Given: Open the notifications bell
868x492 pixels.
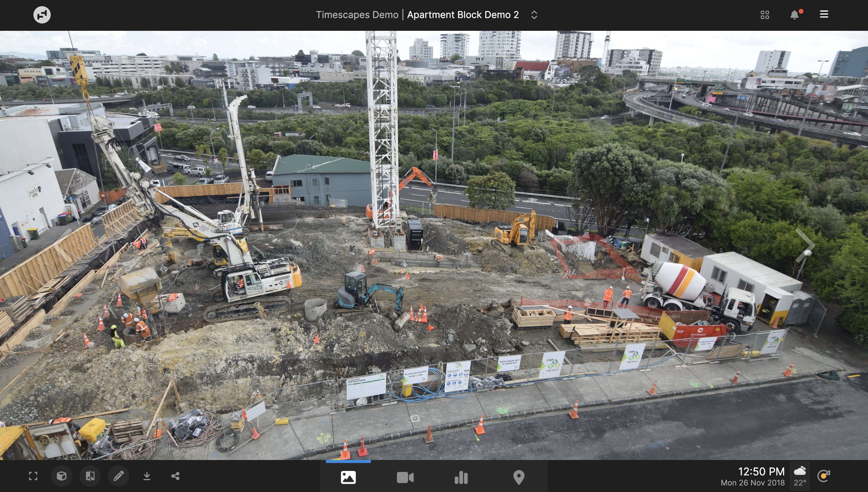Looking at the screenshot, I should (x=795, y=15).
